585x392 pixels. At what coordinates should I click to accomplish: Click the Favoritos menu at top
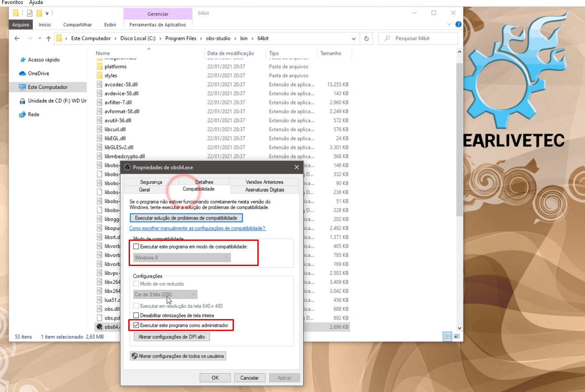[12, 3]
